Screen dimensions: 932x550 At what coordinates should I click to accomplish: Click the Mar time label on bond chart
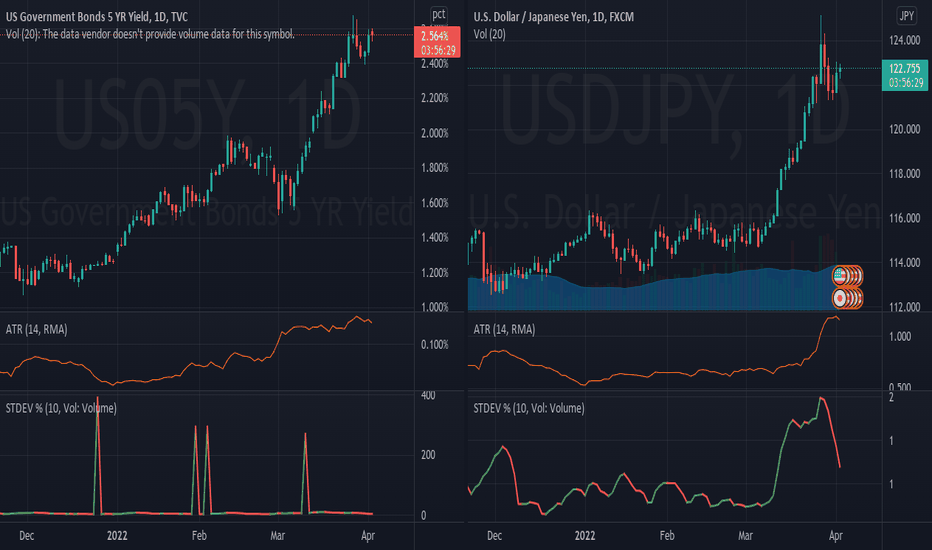278,536
